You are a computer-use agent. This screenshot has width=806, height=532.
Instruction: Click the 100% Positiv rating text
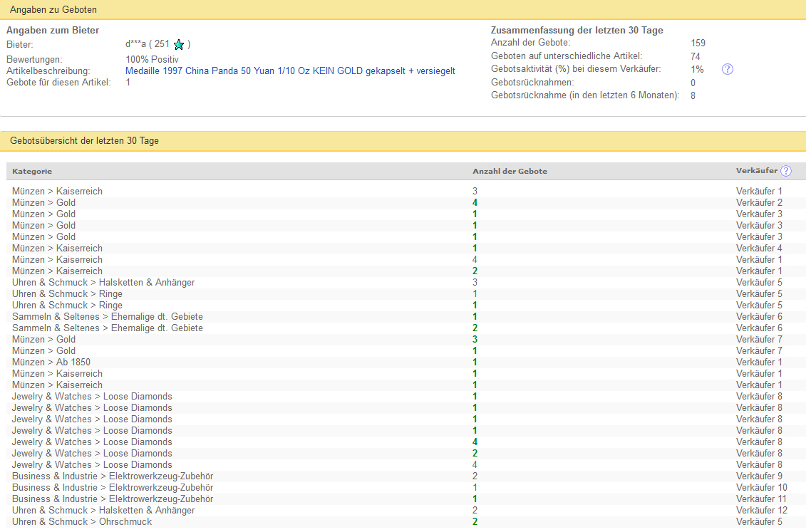pos(152,59)
